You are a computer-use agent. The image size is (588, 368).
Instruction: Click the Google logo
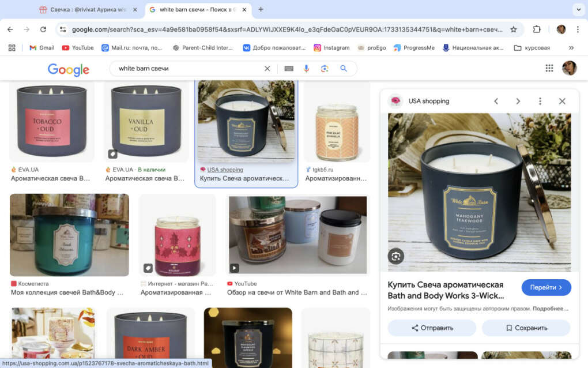pyautogui.click(x=68, y=69)
